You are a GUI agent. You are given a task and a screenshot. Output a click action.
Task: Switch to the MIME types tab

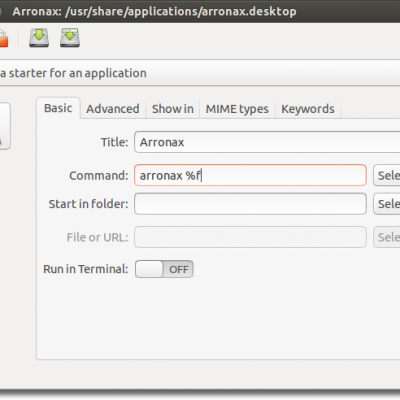pyautogui.click(x=237, y=109)
